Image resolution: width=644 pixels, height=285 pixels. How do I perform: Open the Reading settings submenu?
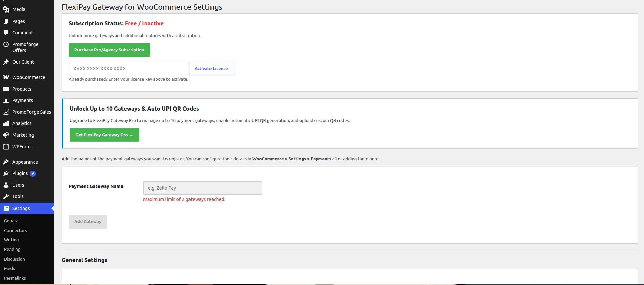(x=12, y=249)
